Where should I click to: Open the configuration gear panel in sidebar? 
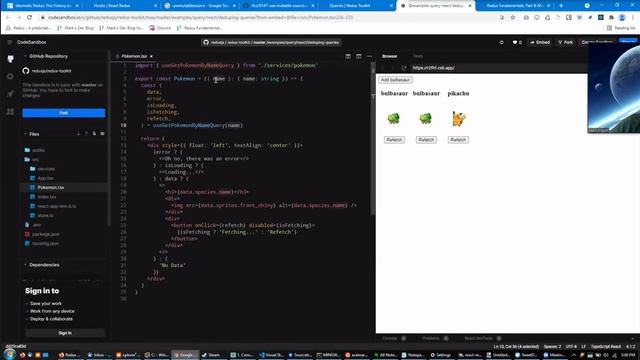pos(10,76)
